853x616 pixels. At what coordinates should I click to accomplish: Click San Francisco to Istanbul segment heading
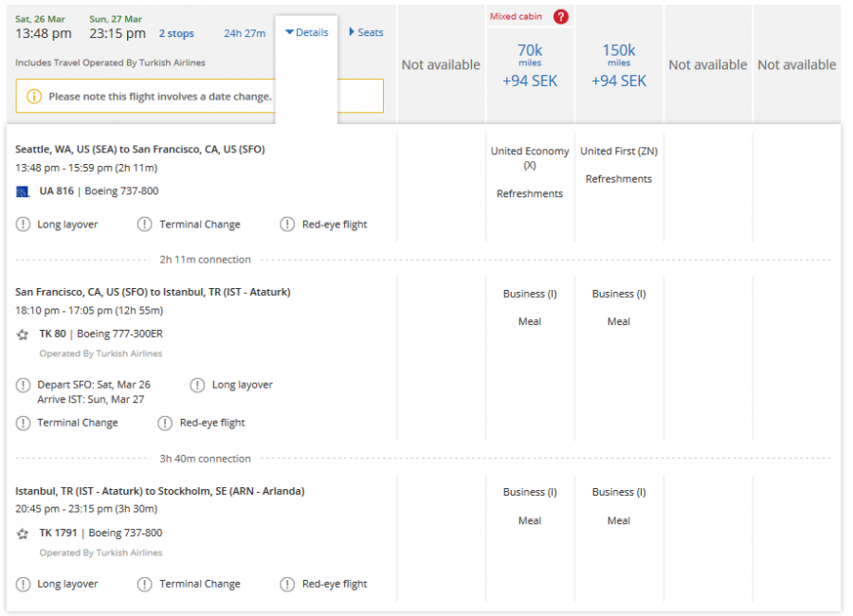click(x=153, y=292)
